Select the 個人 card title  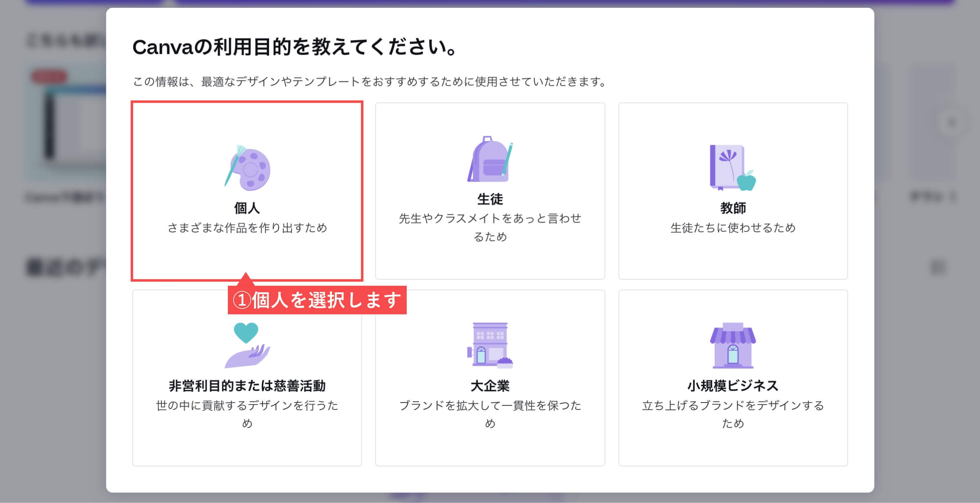(247, 208)
